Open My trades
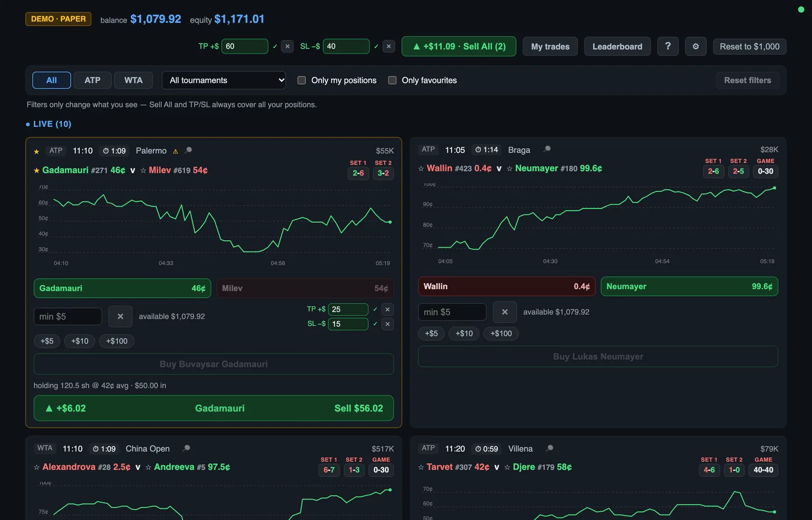 click(550, 46)
